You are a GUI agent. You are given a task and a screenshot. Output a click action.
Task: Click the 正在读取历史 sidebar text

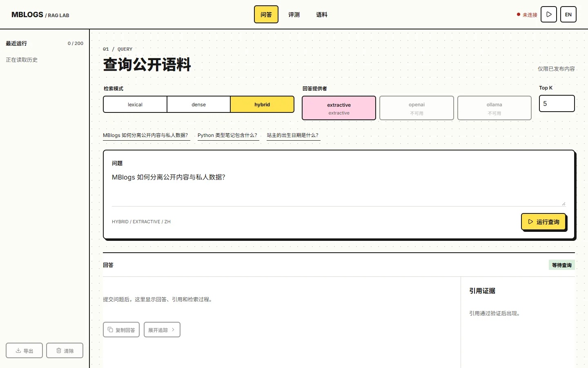(22, 60)
